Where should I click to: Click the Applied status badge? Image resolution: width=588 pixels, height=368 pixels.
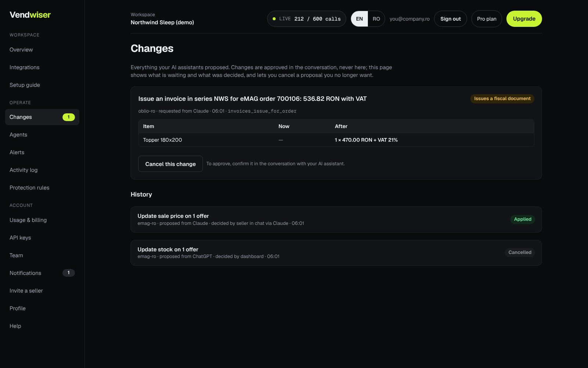point(523,219)
